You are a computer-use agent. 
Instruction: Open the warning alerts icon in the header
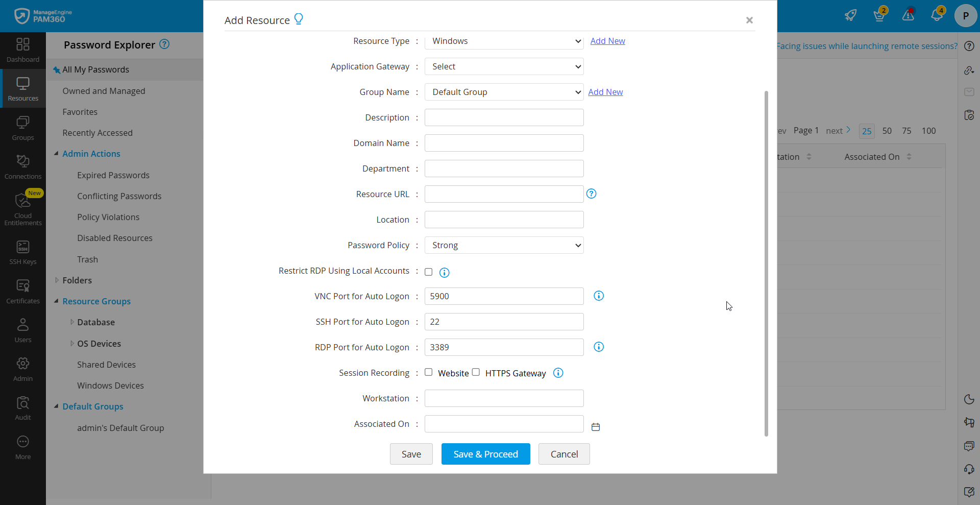[908, 15]
